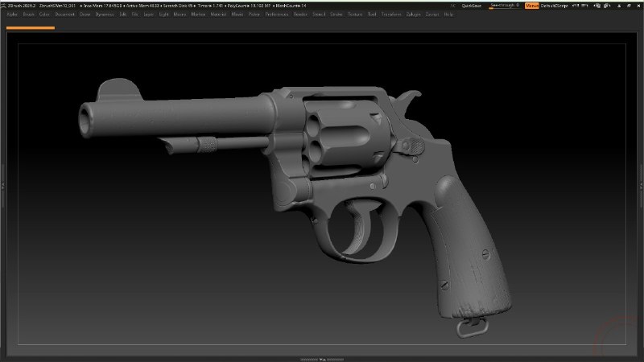644x362 pixels.
Task: Open the Transform menu
Action: [x=391, y=14]
